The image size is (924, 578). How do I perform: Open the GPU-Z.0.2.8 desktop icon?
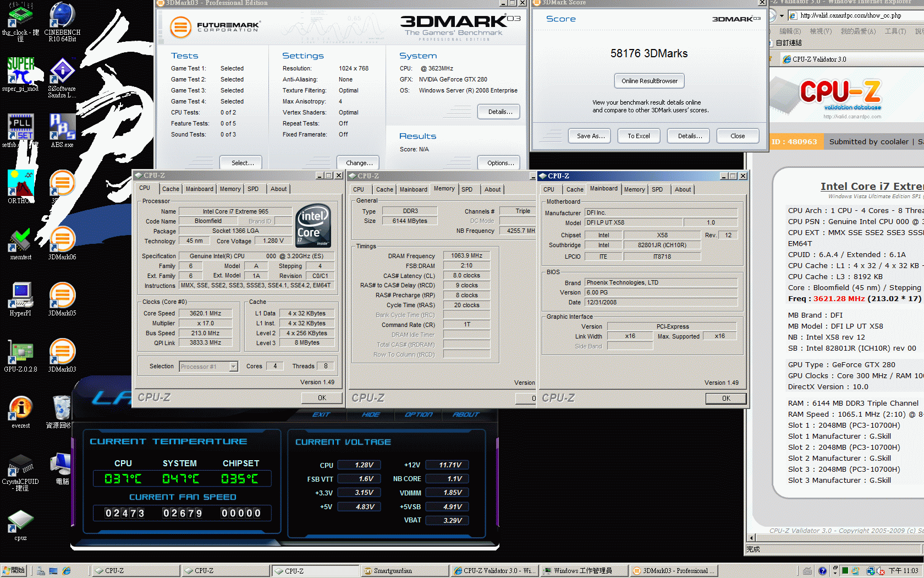[x=20, y=356]
